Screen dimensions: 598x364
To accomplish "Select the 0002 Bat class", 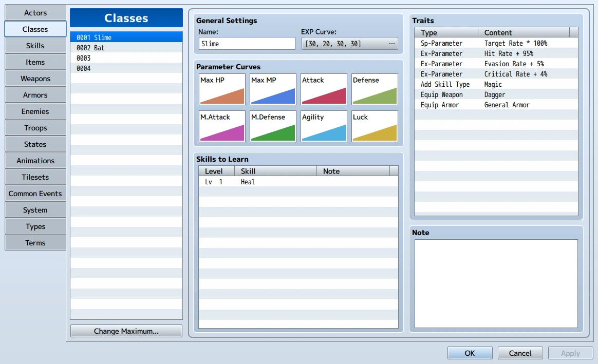I will [126, 48].
